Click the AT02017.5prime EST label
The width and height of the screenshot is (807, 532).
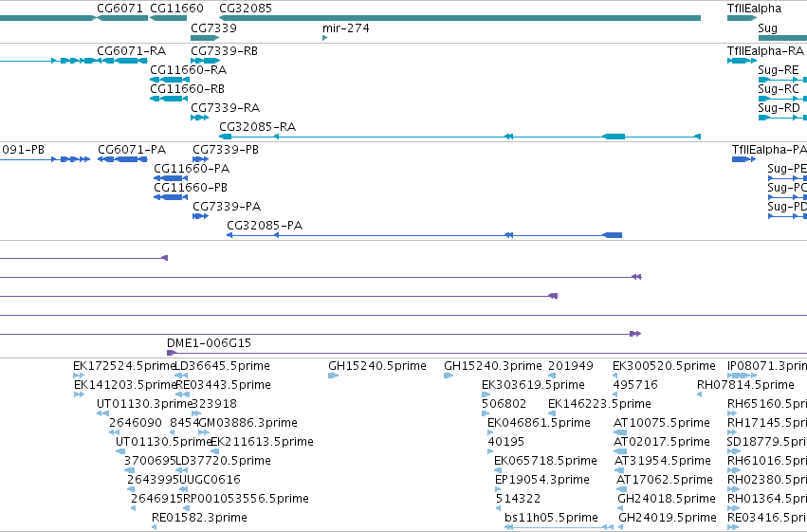click(662, 442)
